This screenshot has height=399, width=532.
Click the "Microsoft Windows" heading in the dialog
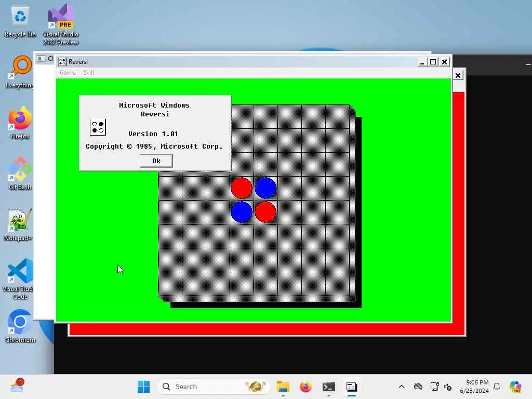(154, 105)
